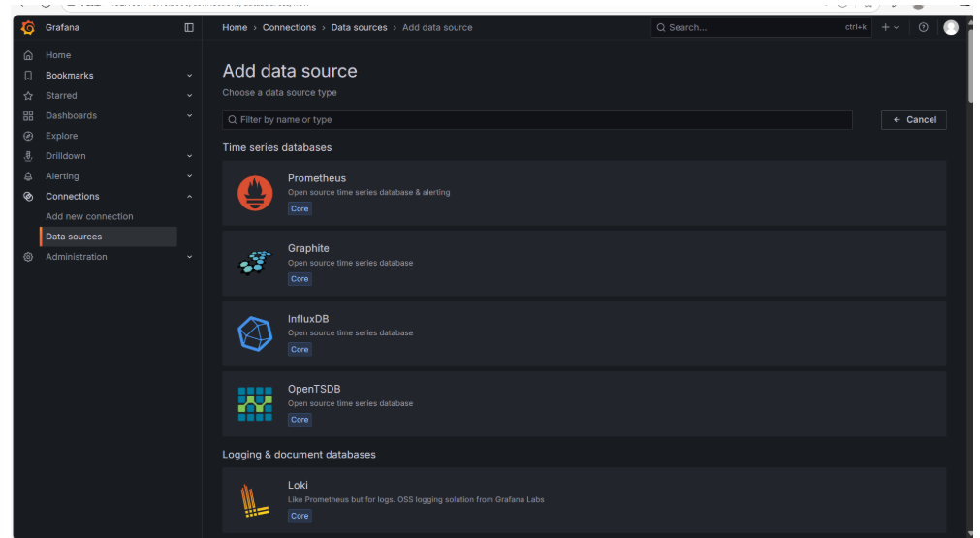Click the Core badge under InfluxDB
980x538 pixels.
point(300,349)
